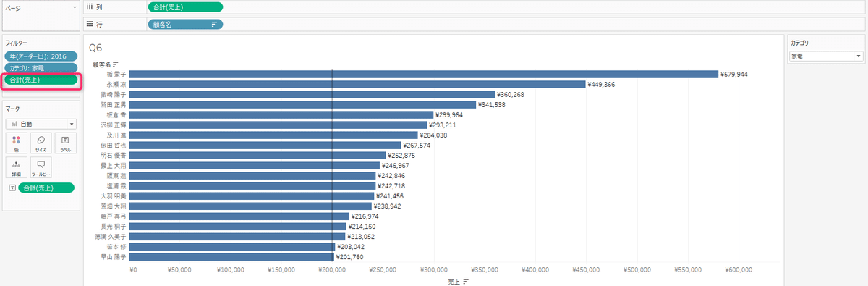
Task: Click the value label ¥203,042
Action: [x=351, y=246]
